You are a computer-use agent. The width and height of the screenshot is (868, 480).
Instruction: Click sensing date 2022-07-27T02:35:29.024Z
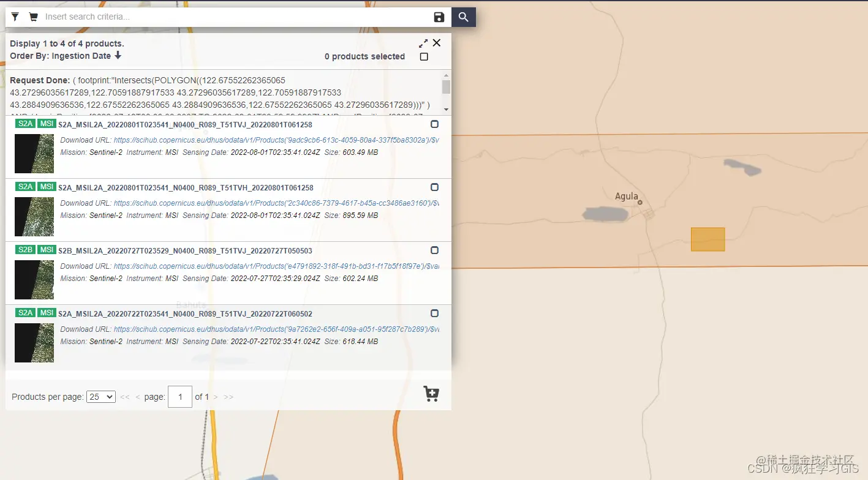pyautogui.click(x=275, y=279)
